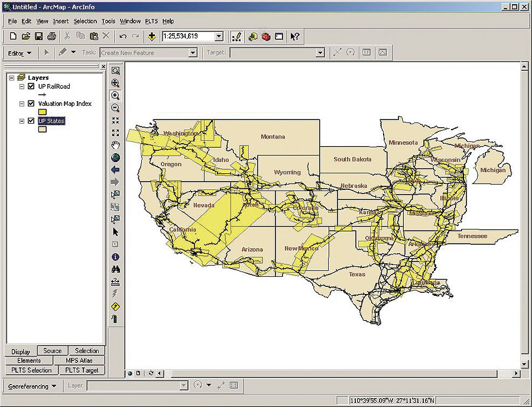Screen dimensions: 532x407
Task: Switch to Layout View icon below map
Action: (138, 373)
